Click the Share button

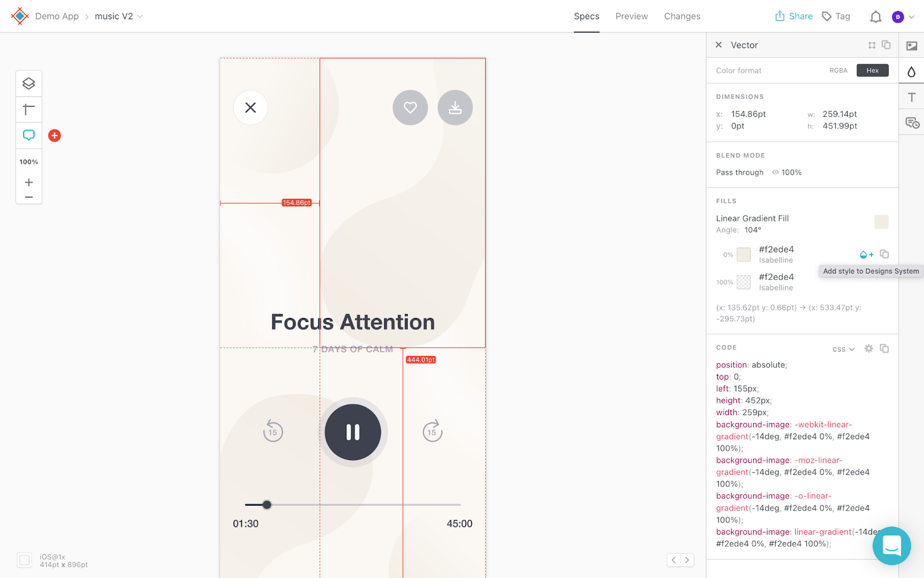(794, 16)
